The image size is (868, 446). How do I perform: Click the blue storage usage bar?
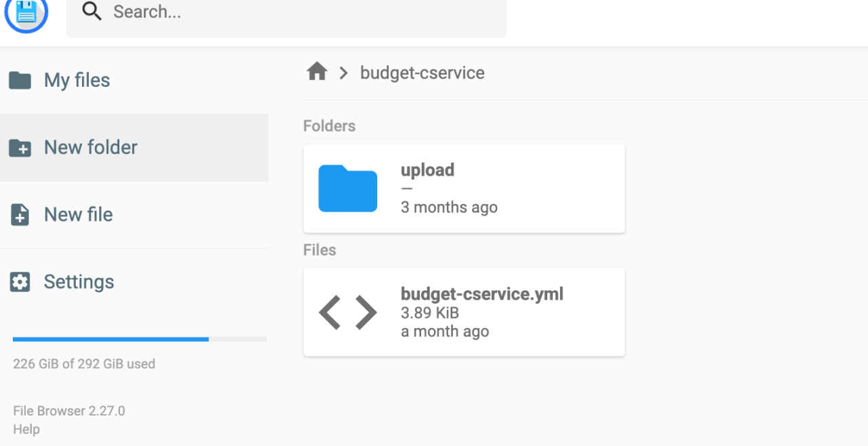coord(111,339)
